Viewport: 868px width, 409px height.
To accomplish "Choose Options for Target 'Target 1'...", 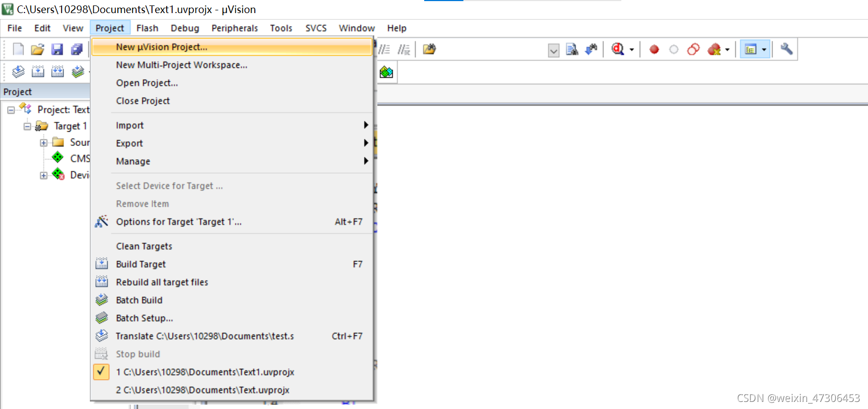I will click(x=232, y=222).
